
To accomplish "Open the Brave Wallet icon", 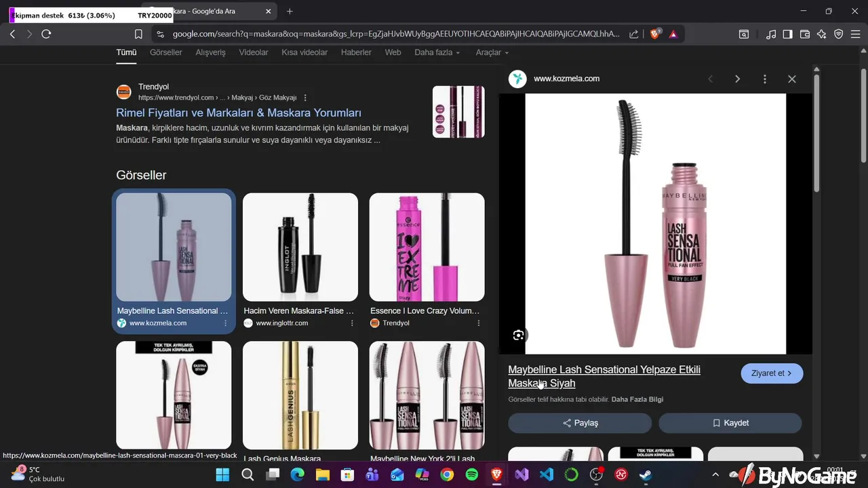I will pos(805,34).
